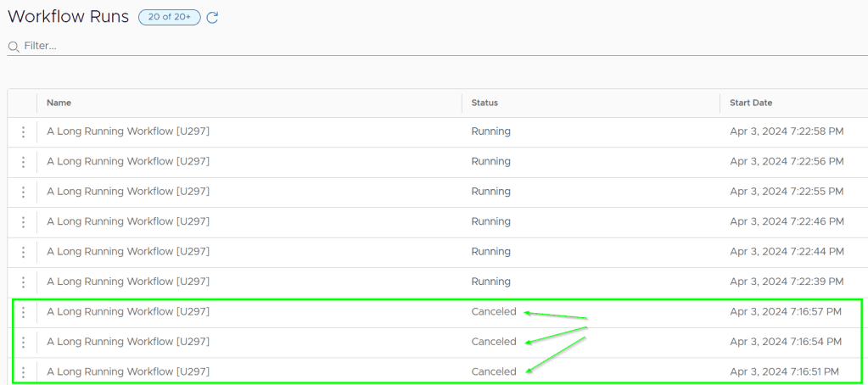Sort by the Start Date column header
The width and height of the screenshot is (868, 385).
click(751, 103)
